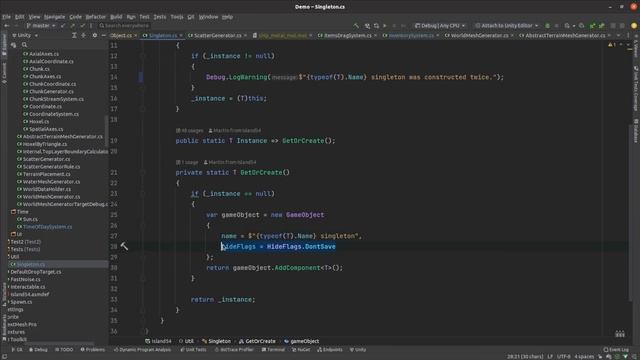
Task: Click quick-fix hammer icon on line 28
Action: [x=124, y=246]
